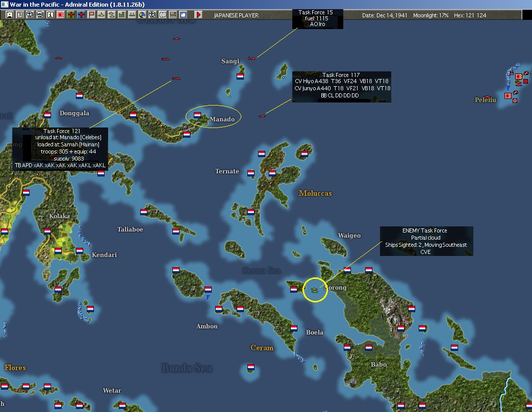
Task: Select Task Force 117 carrier ship icon
Action: click(262, 116)
